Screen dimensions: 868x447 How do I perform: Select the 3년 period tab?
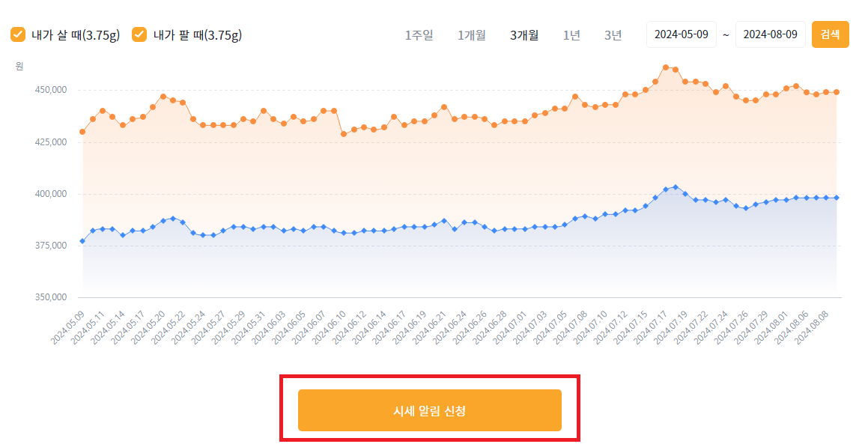coord(613,34)
